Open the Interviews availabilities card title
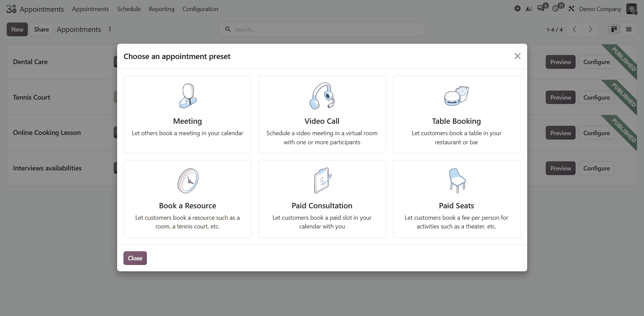The image size is (644, 316). pos(47,168)
